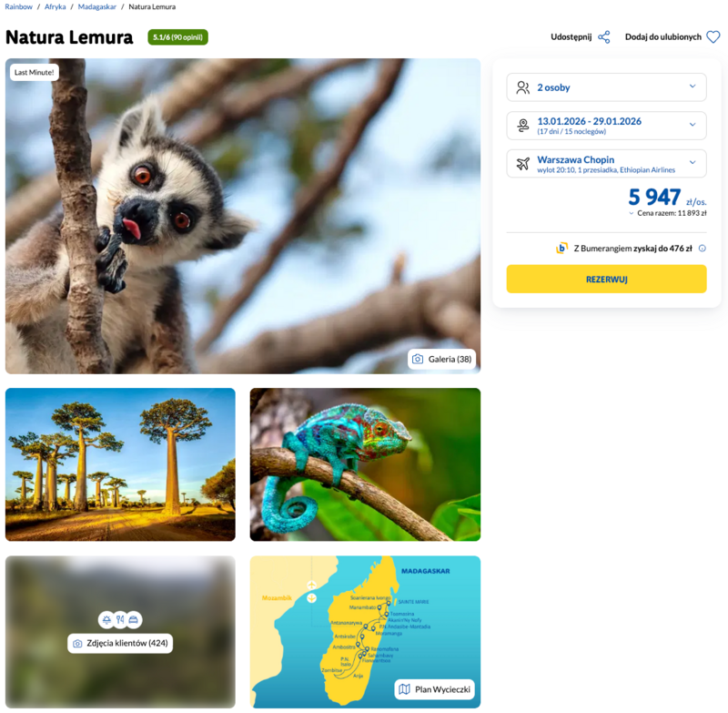Click the share icon next to Udostępnij
This screenshot has width=728, height=713.
point(603,37)
